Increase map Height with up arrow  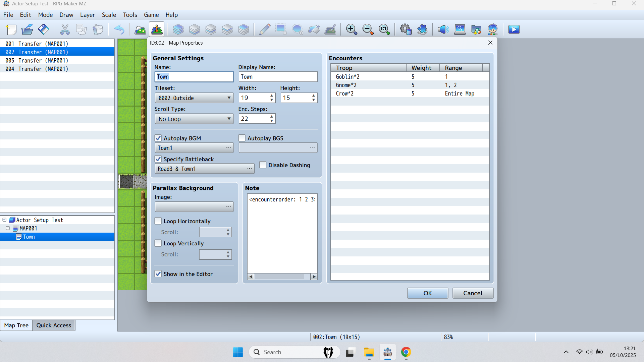click(314, 96)
